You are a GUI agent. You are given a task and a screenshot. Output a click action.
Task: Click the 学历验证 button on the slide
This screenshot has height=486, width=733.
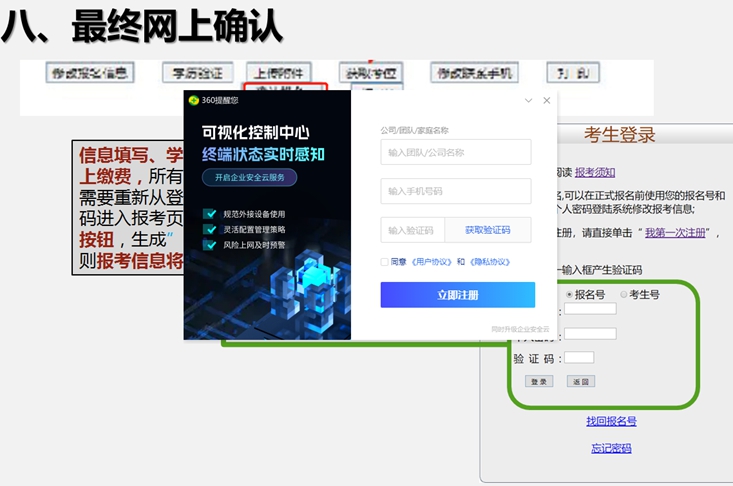[x=197, y=73]
